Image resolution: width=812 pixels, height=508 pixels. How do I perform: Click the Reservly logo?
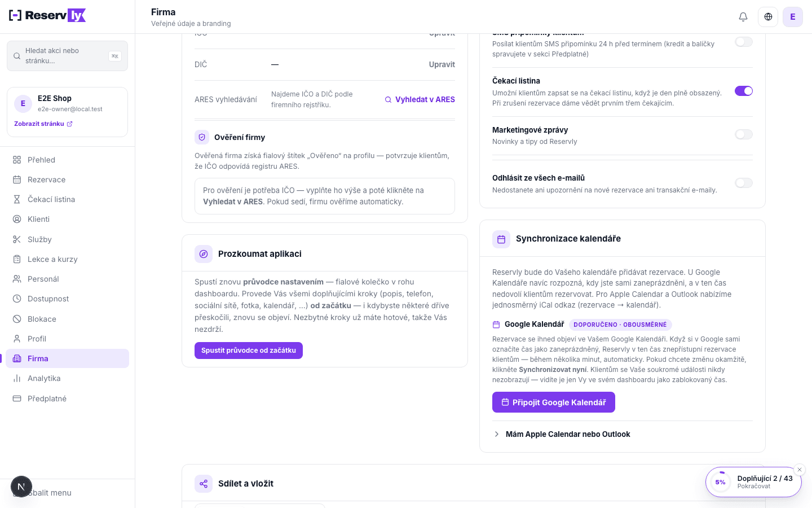[47, 15]
